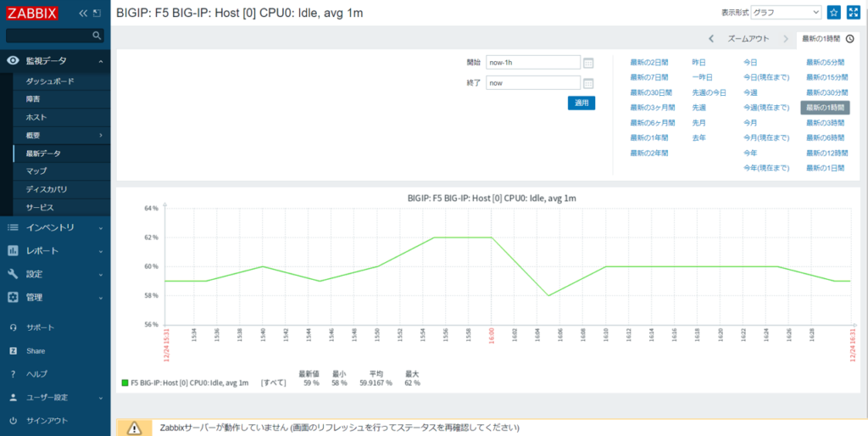Screen dimensions: 868x436
Task: Open the 最新の1時間 time selector tab
Action: pos(827,38)
